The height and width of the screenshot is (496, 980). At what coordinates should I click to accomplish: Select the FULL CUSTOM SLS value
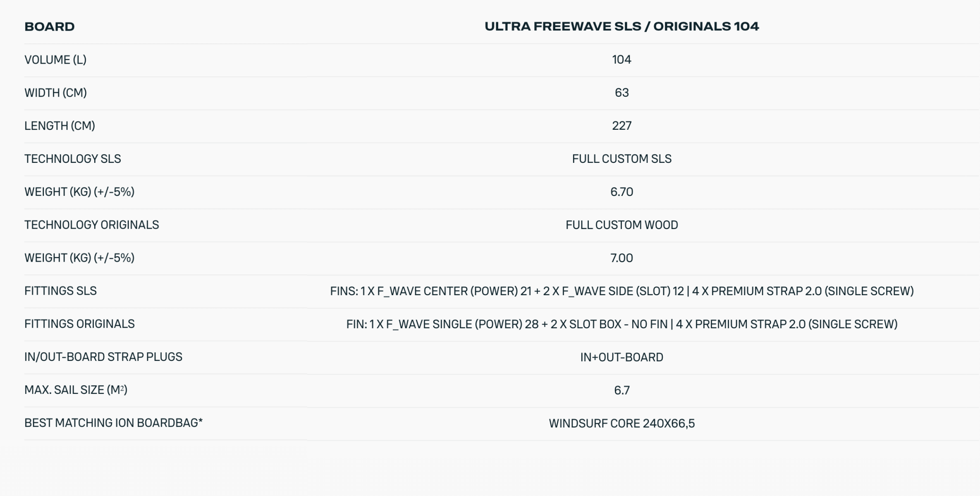(621, 159)
